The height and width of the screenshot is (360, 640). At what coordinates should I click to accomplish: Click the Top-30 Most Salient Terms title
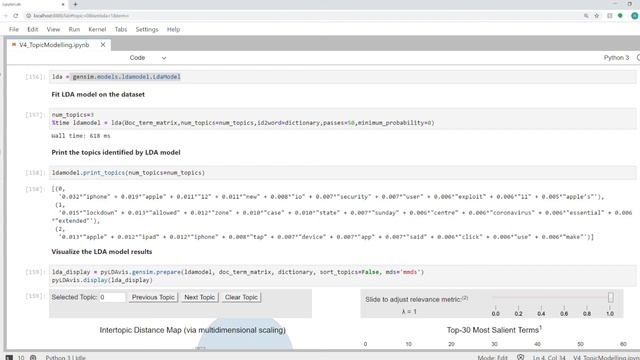(494, 330)
